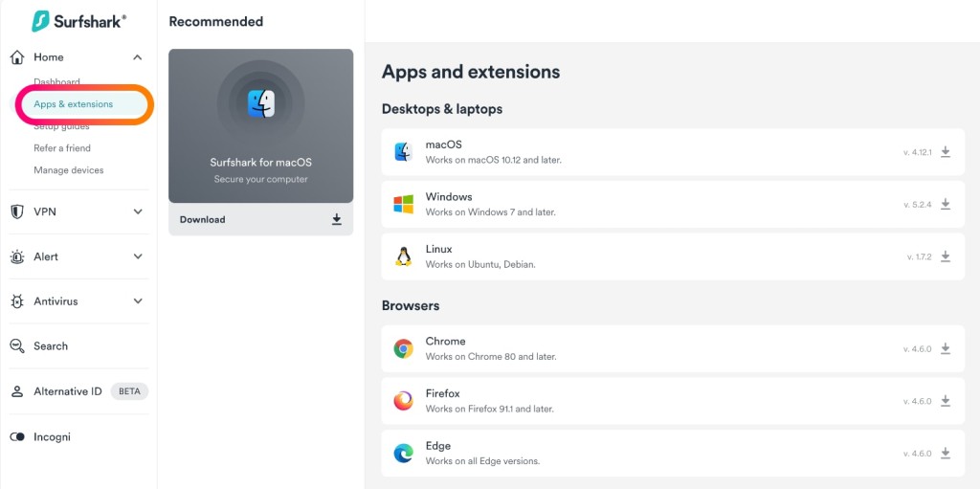Click the Home label in sidebar
The image size is (980, 489).
[x=49, y=56]
